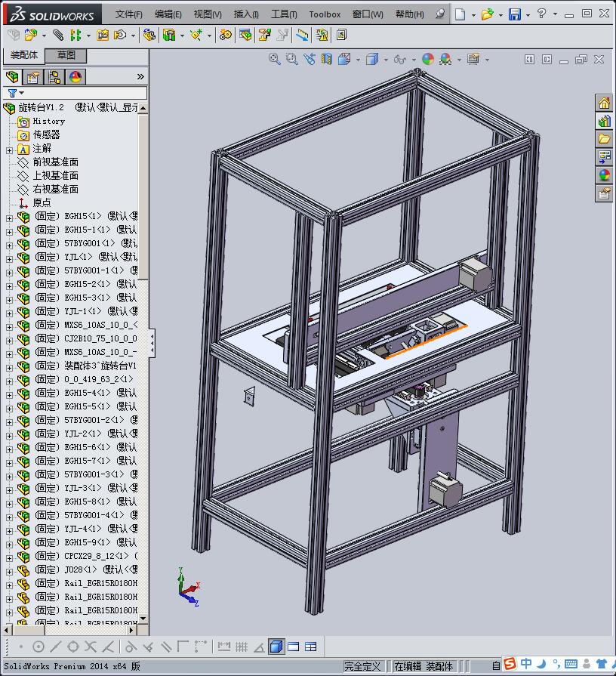Click the Smart Fasteners icon
Image resolution: width=616 pixels, height=676 pixels.
coord(103,35)
